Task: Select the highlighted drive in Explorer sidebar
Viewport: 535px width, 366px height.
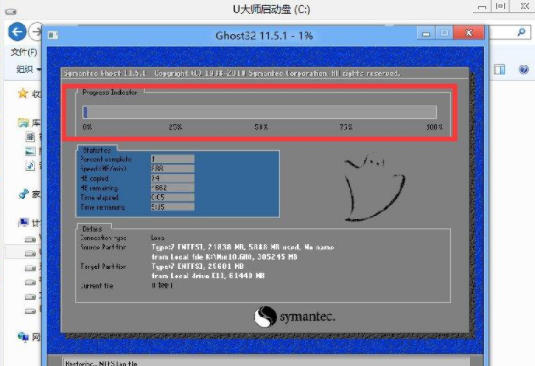Action: (24, 253)
